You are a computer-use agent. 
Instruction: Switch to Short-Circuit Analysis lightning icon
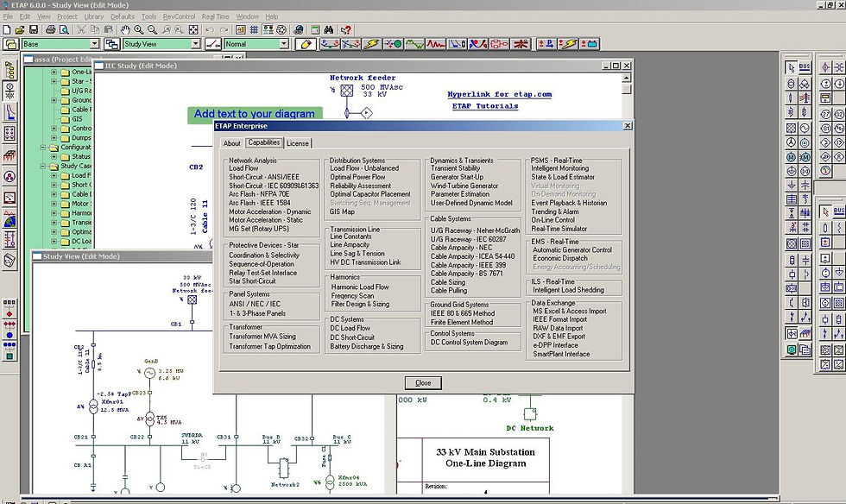372,44
